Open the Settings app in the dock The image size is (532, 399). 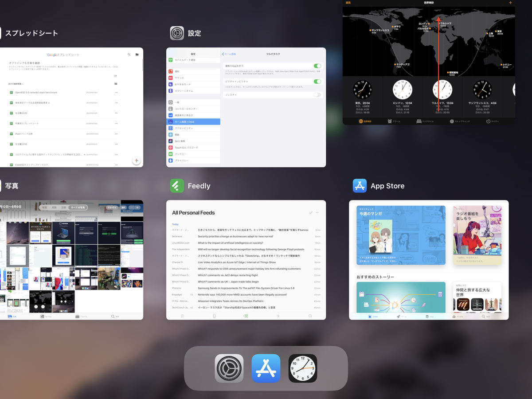coord(229,368)
